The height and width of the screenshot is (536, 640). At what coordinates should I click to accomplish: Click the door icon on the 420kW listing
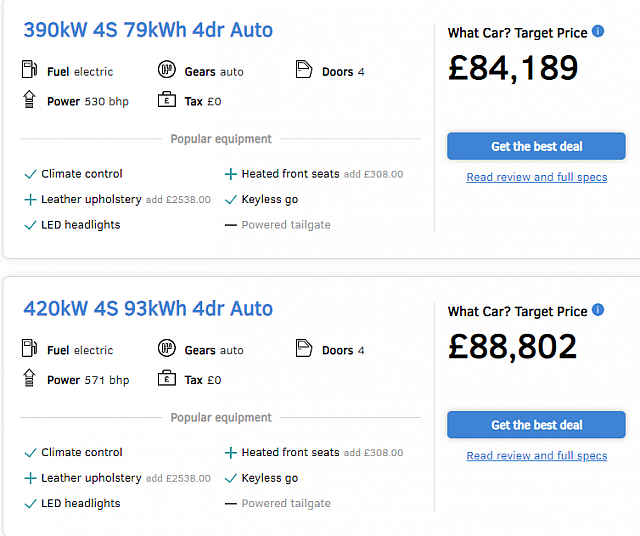pos(304,348)
